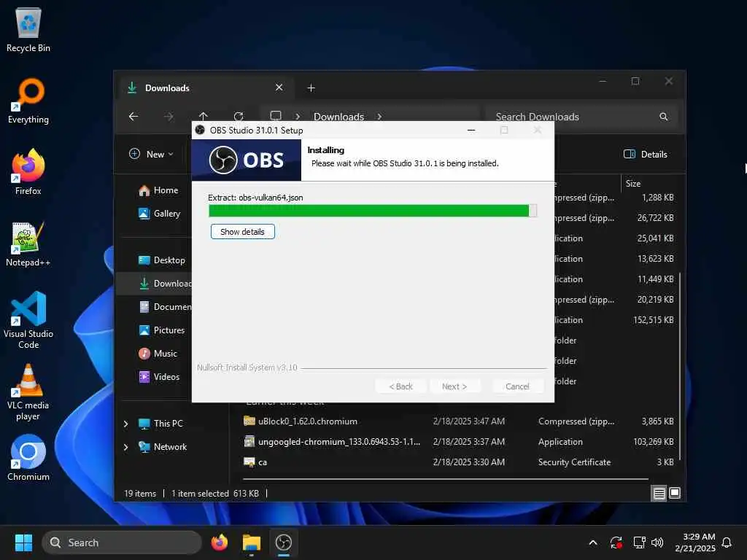Screen dimensions: 747x560
Task: Open Chromium desktop shortcut
Action: click(x=28, y=458)
